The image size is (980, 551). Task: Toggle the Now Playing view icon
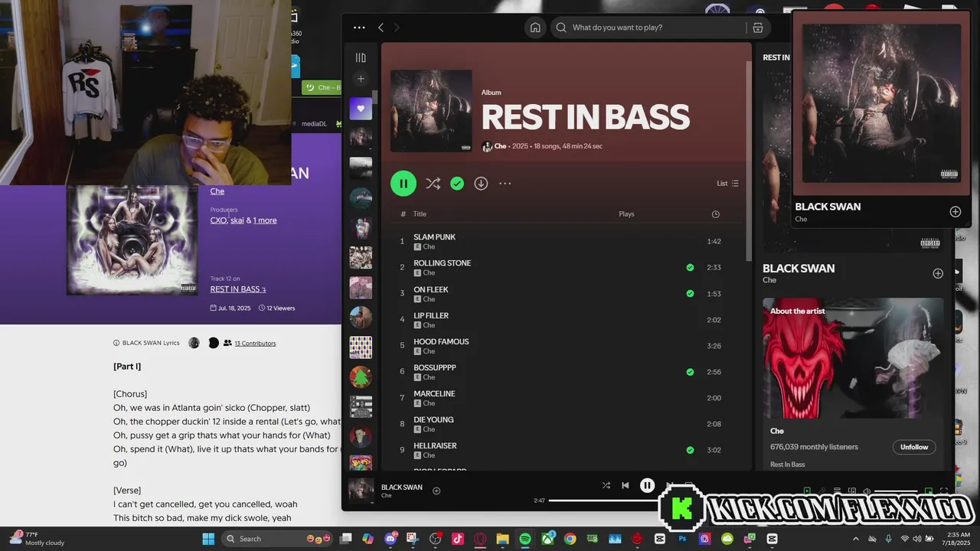807,491
